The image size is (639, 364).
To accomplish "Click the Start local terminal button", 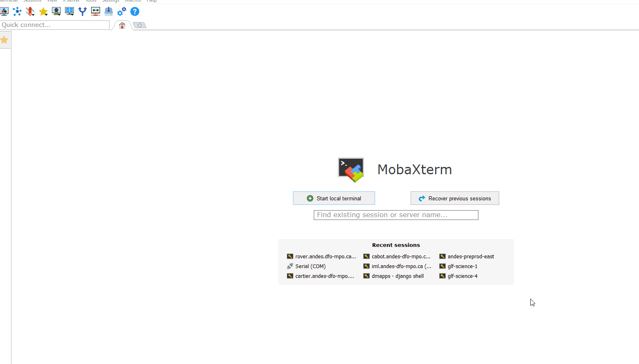I will pyautogui.click(x=334, y=198).
